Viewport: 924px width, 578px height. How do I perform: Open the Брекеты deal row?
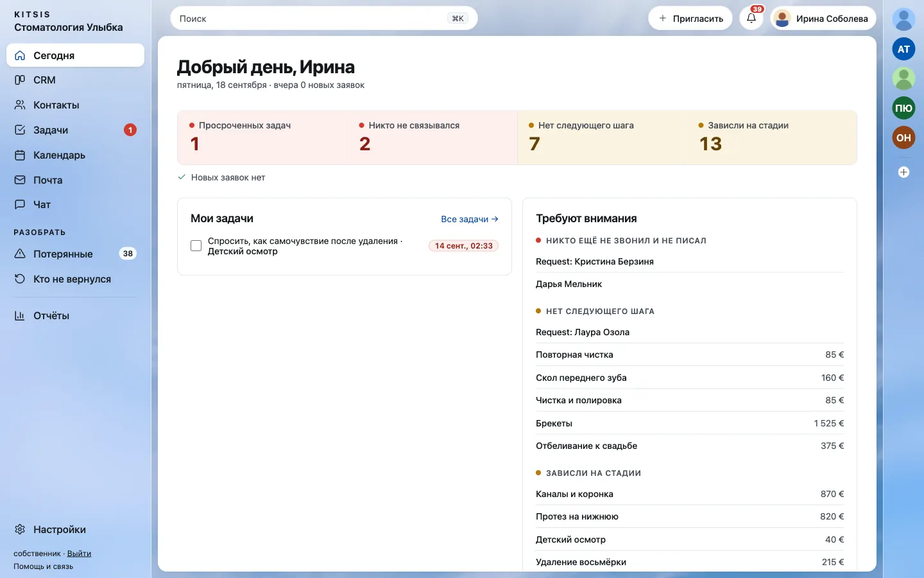[690, 423]
